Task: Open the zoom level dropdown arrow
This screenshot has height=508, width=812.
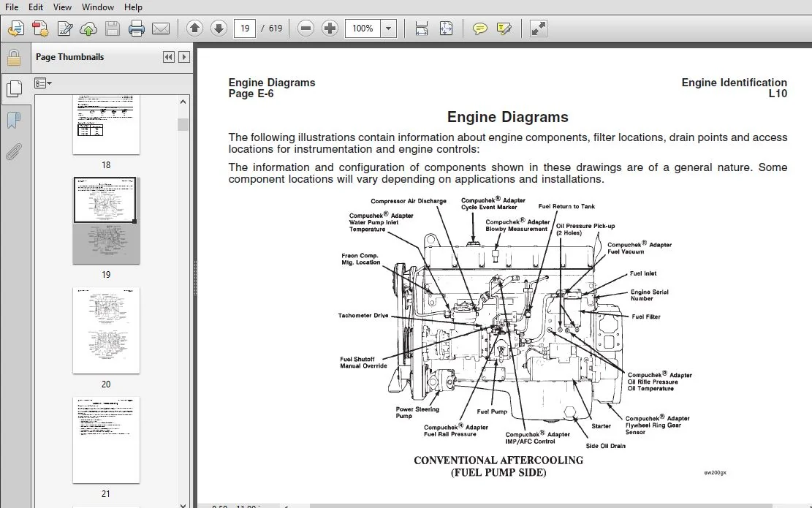Action: (388, 29)
